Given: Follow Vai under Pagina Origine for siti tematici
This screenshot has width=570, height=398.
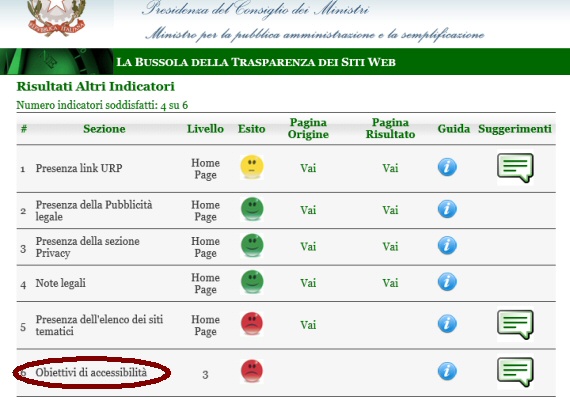Looking at the screenshot, I should click(308, 325).
